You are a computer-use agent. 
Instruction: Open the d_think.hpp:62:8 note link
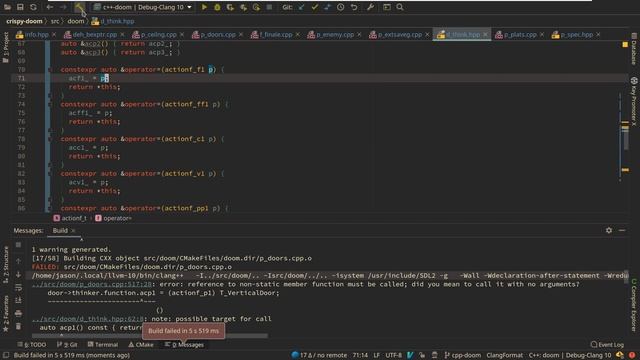[x=88, y=319]
